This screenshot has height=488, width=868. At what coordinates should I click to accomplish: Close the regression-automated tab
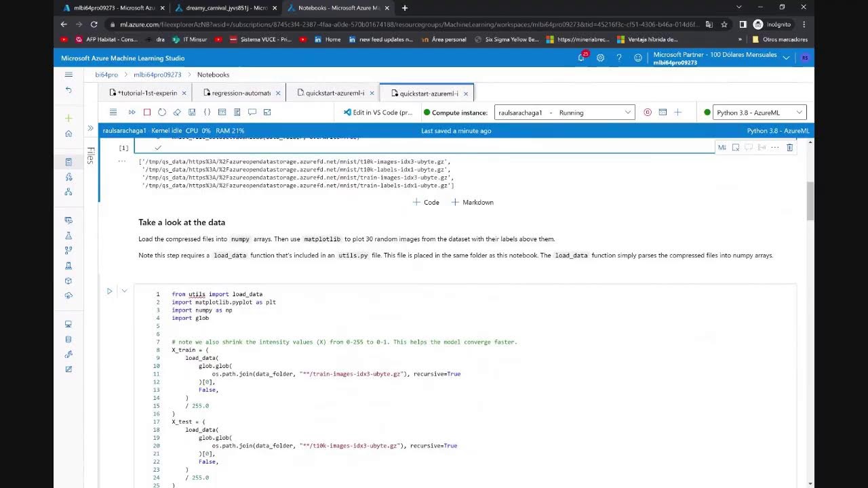(x=278, y=94)
